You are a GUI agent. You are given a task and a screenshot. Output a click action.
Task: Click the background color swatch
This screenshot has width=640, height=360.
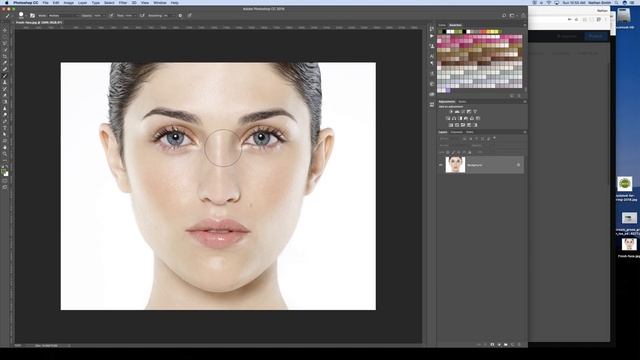[x=6, y=174]
